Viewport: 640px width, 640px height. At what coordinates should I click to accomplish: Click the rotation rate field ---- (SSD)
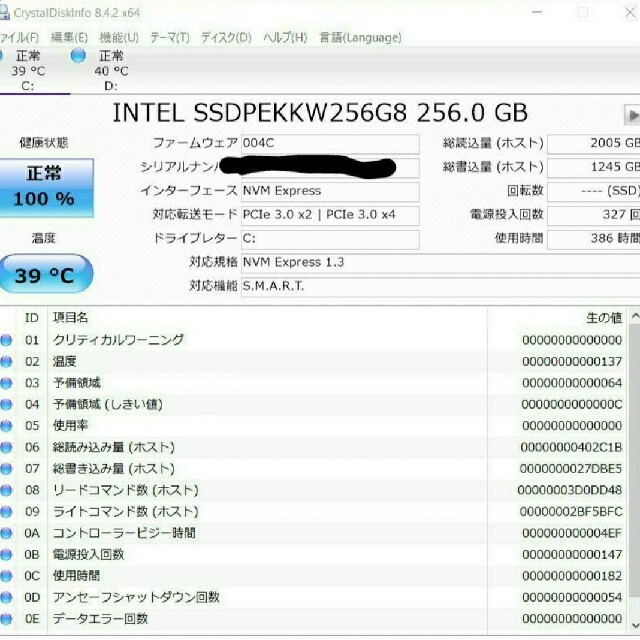pos(593,191)
